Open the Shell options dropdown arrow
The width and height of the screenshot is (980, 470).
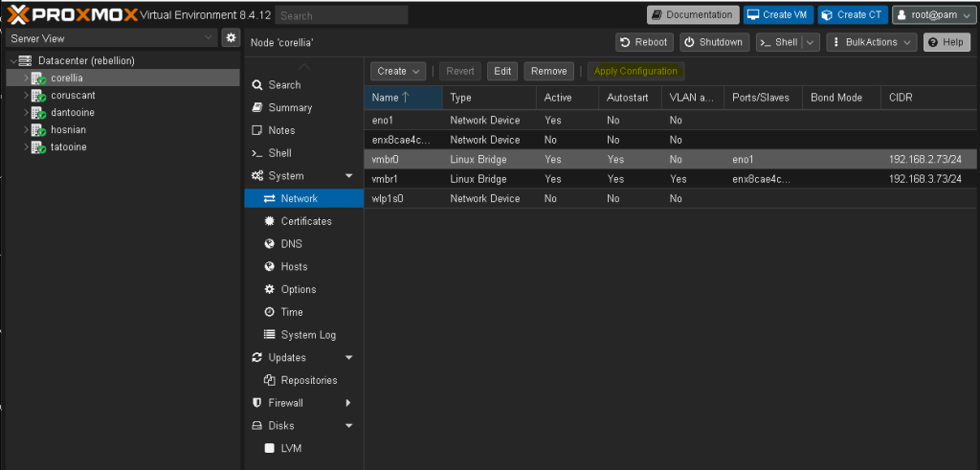(x=810, y=42)
